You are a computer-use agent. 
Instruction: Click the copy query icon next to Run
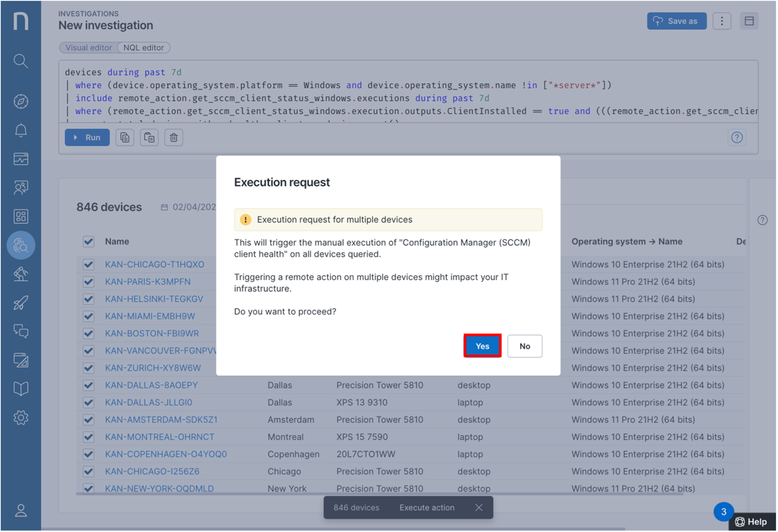(x=125, y=137)
